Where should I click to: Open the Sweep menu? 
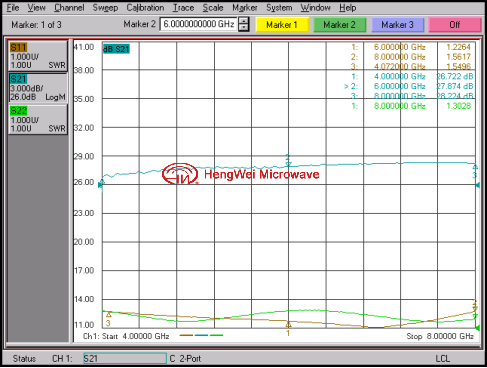105,8
